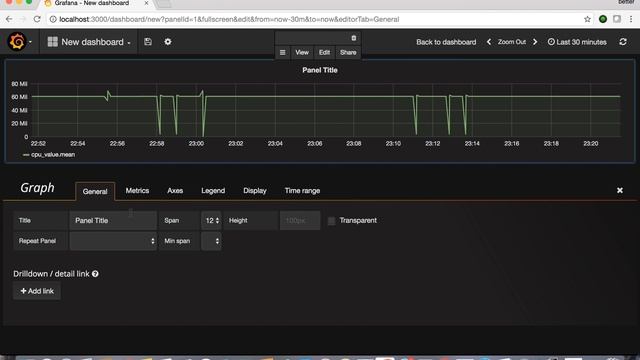The width and height of the screenshot is (640, 360).
Task: Click the Drilldown help question mark icon
Action: [95, 274]
